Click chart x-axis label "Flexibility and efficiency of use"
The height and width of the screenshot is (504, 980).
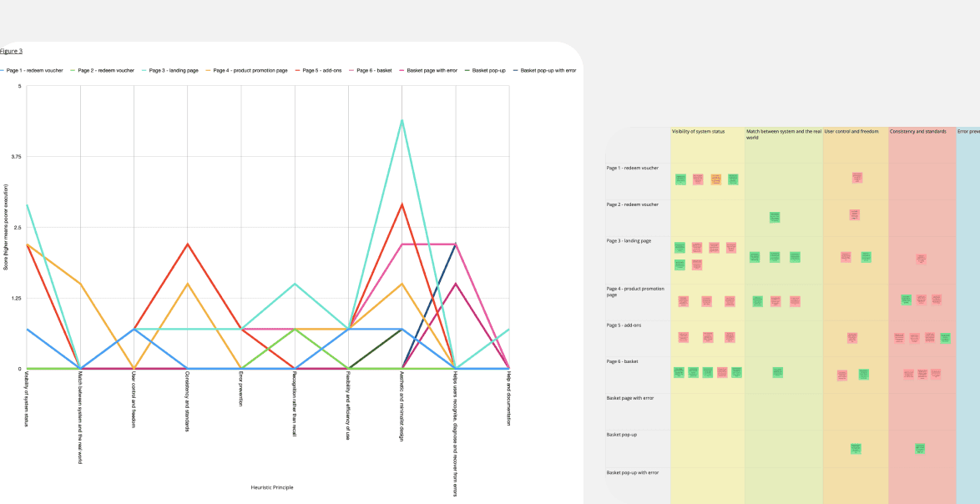(348, 406)
